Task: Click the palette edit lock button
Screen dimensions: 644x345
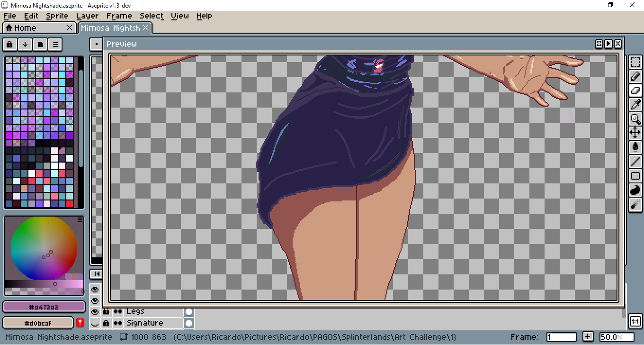Action: tap(9, 45)
